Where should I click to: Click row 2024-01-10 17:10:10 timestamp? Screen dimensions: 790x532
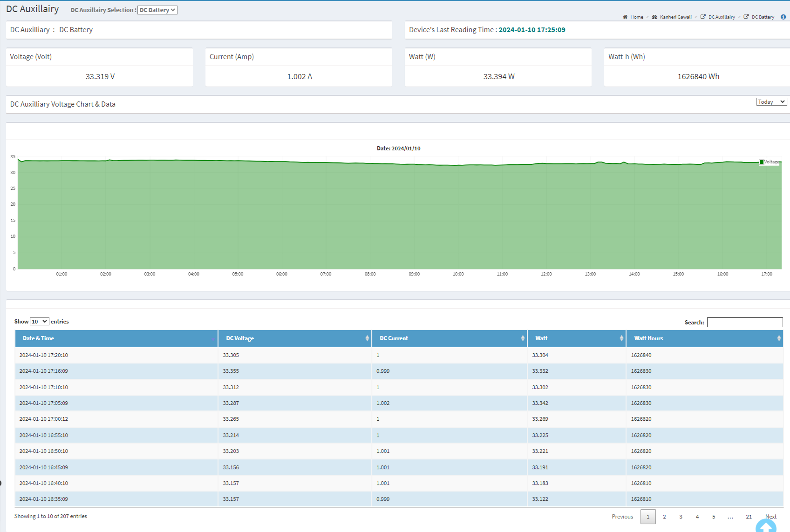tap(44, 387)
